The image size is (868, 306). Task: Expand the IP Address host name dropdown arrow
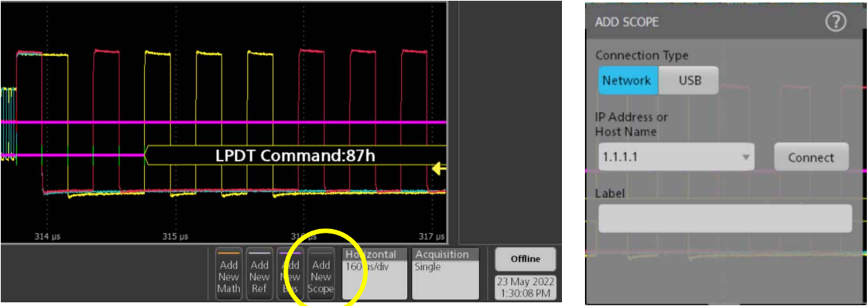(746, 157)
